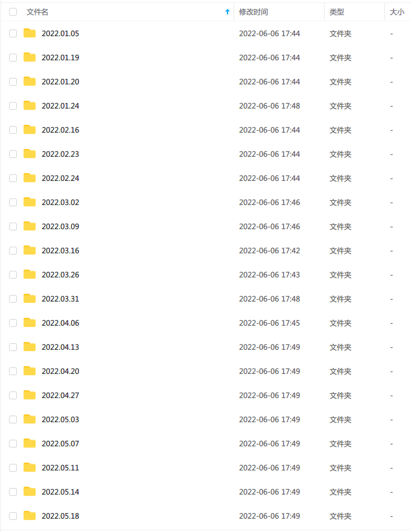
Task: Click the folder icon next to 2022.05.14
Action: [30, 492]
